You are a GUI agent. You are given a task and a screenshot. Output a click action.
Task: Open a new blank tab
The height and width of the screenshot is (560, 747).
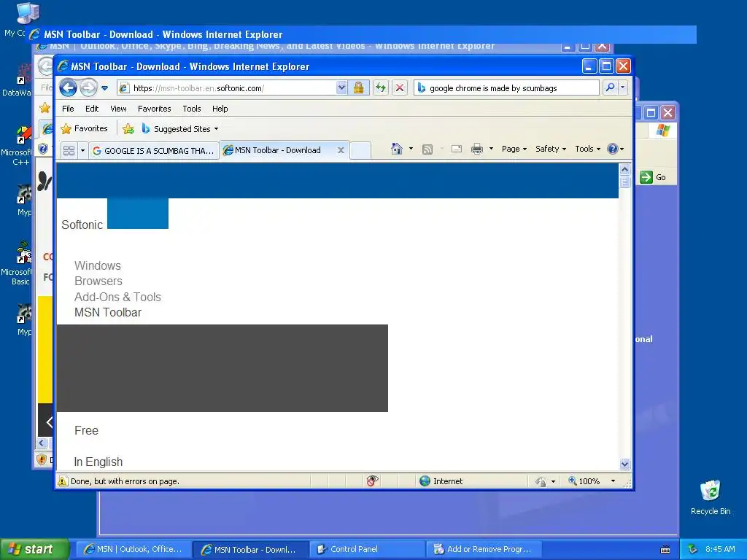tap(360, 150)
